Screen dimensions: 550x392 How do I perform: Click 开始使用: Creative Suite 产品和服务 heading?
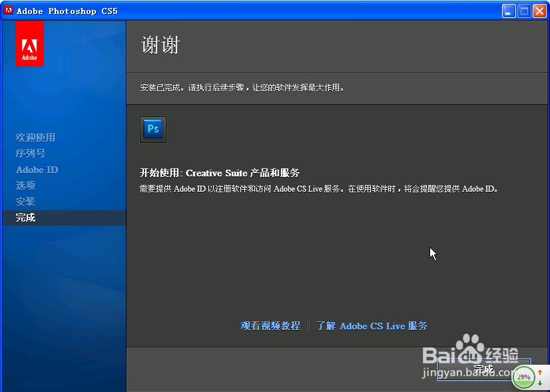220,173
